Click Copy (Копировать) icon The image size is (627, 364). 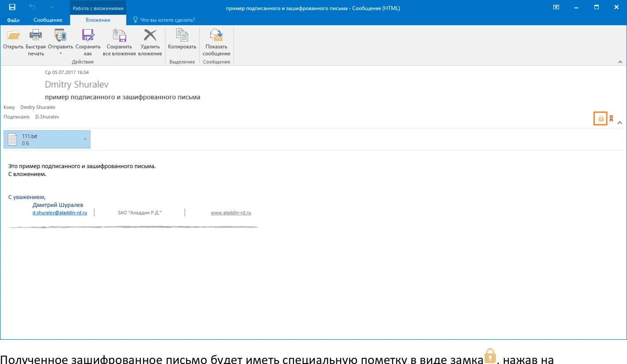tap(182, 35)
